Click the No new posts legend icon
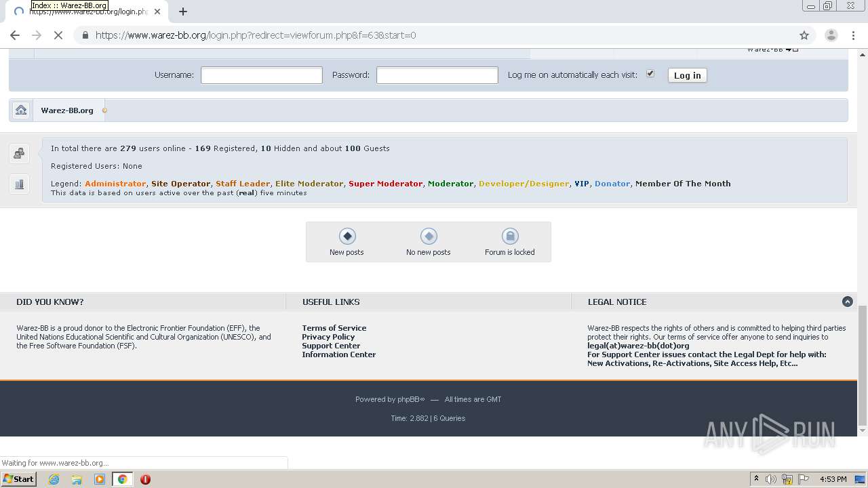This screenshot has width=868, height=488. pos(429,236)
